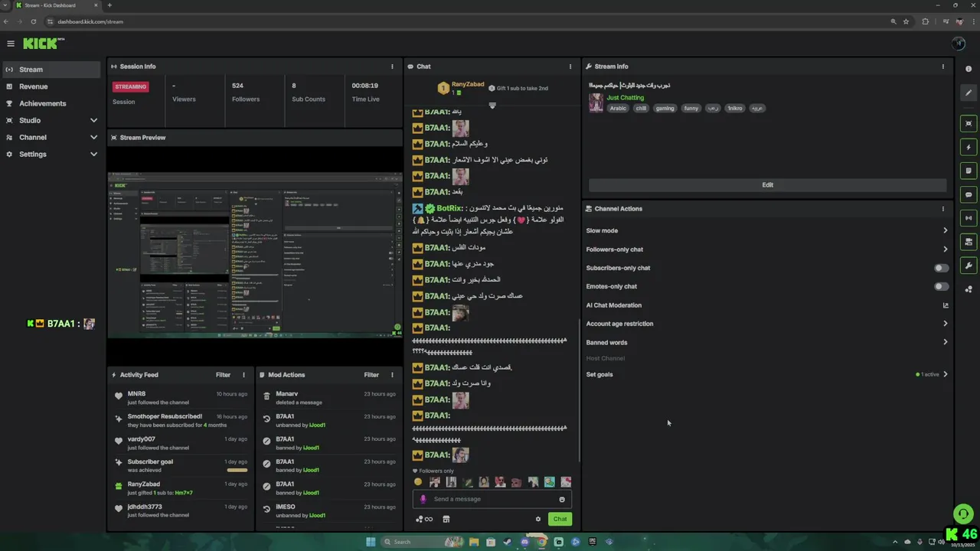Toggle the stream preview widget icon in right sidebar

pos(969,123)
